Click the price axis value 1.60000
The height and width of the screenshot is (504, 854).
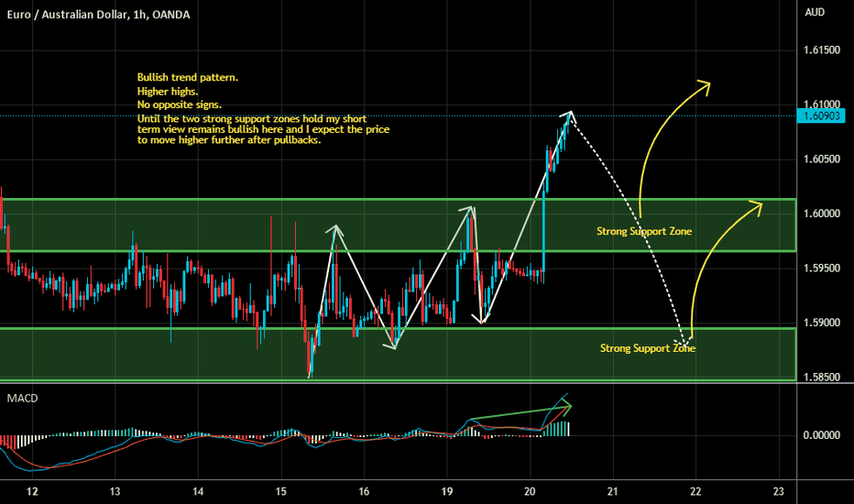pyautogui.click(x=822, y=214)
